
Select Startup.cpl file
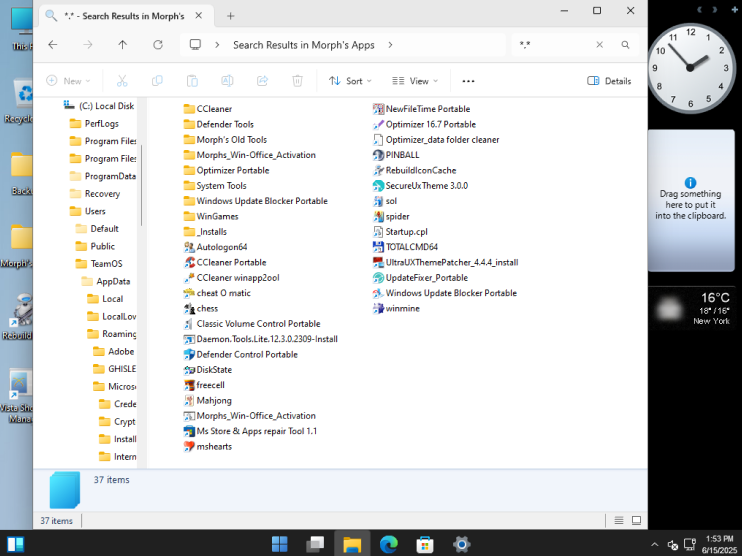[400, 231]
